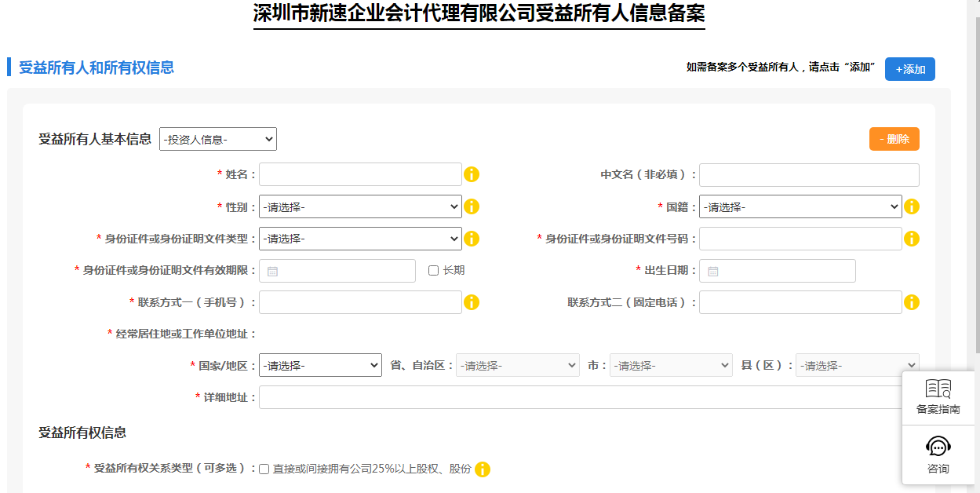This screenshot has width=980, height=493.
Task: Open the 咨询 headset icon
Action: [x=938, y=455]
